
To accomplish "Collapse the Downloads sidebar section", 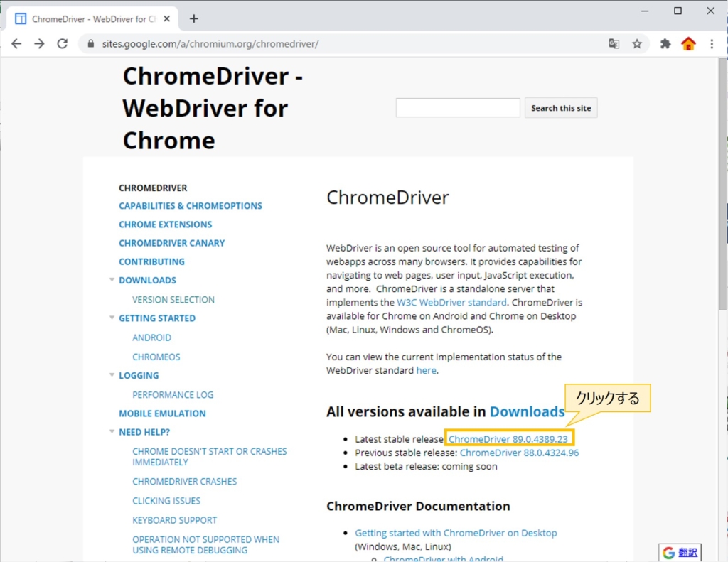I will point(112,280).
